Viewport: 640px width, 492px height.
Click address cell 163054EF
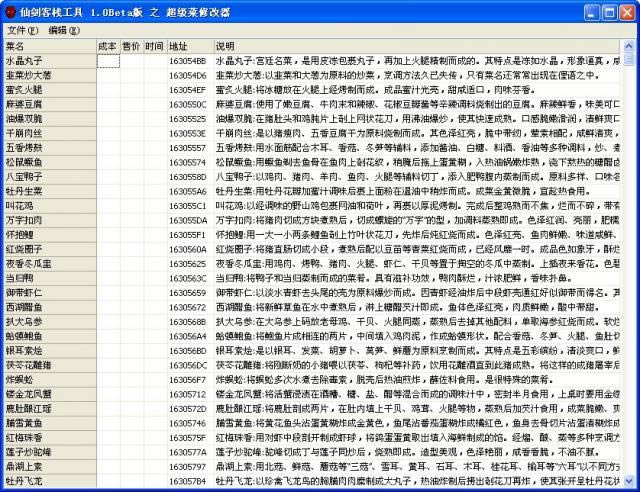(x=188, y=89)
